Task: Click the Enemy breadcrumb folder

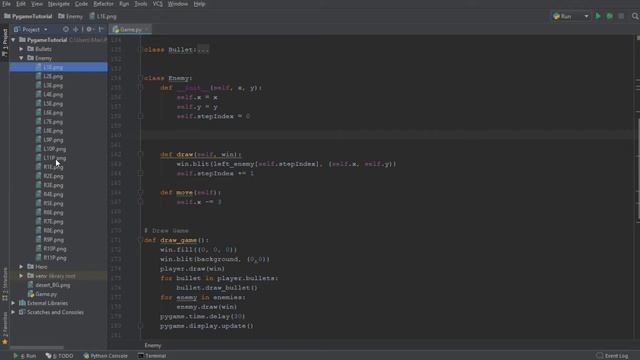Action: [70, 16]
